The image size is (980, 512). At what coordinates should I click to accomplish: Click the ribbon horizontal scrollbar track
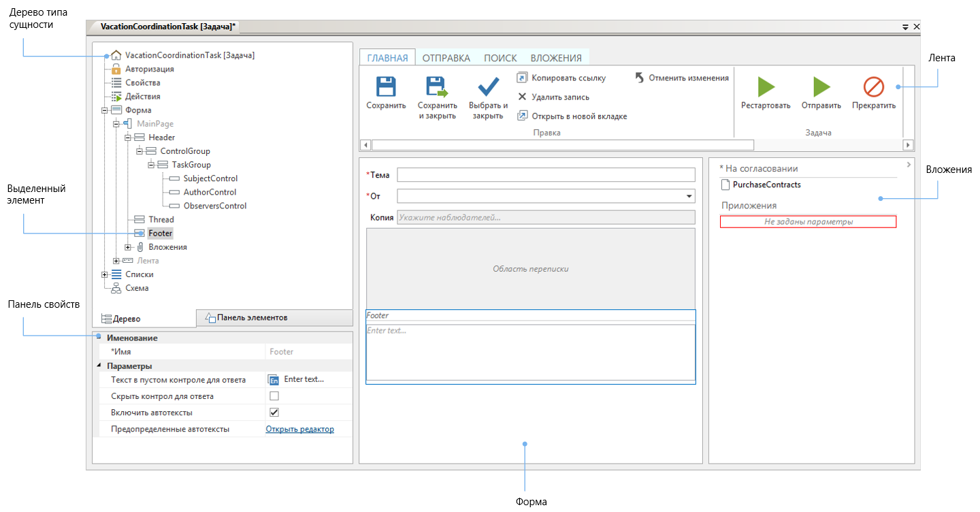[827, 145]
